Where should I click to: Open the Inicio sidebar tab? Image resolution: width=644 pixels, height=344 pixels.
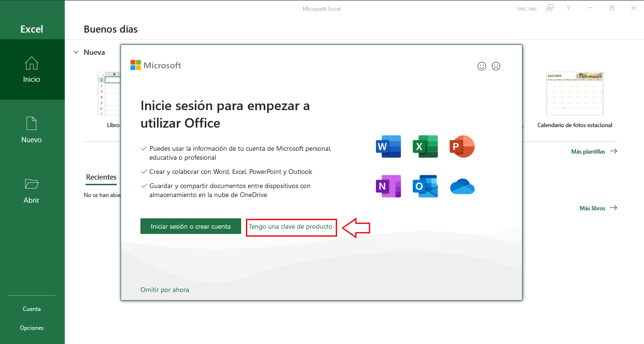tap(32, 69)
